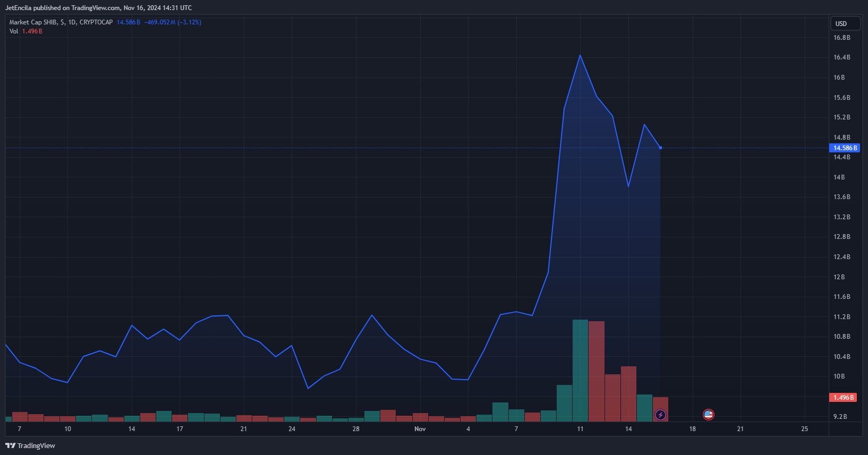This screenshot has width=868, height=455.
Task: Click the endpoint dot on the blue line
Action: pos(660,148)
